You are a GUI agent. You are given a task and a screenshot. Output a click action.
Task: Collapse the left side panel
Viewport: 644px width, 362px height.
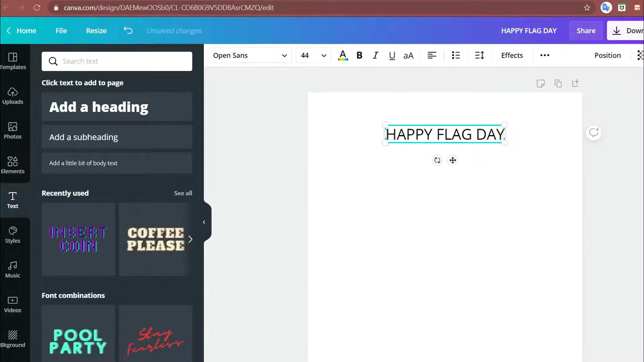tap(204, 222)
